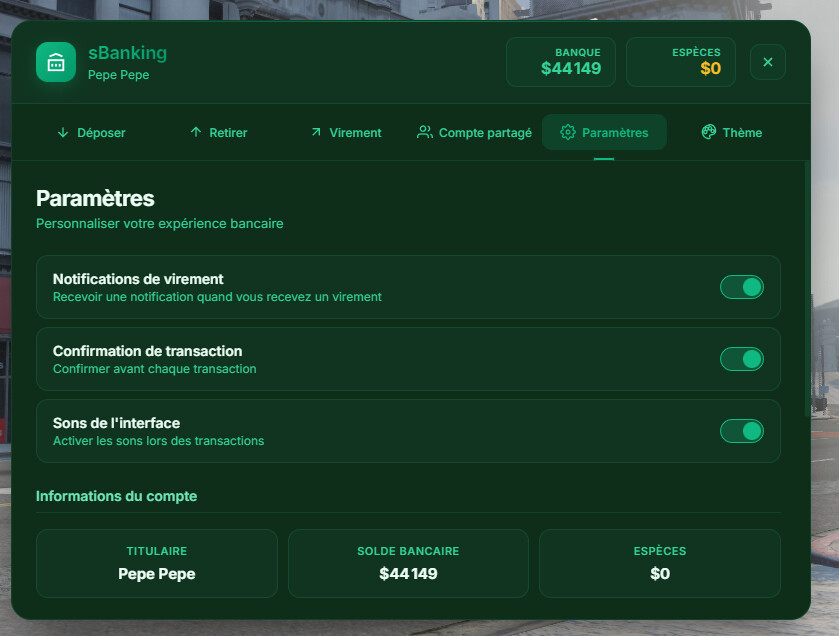Switch to the Thème tab

pyautogui.click(x=731, y=132)
